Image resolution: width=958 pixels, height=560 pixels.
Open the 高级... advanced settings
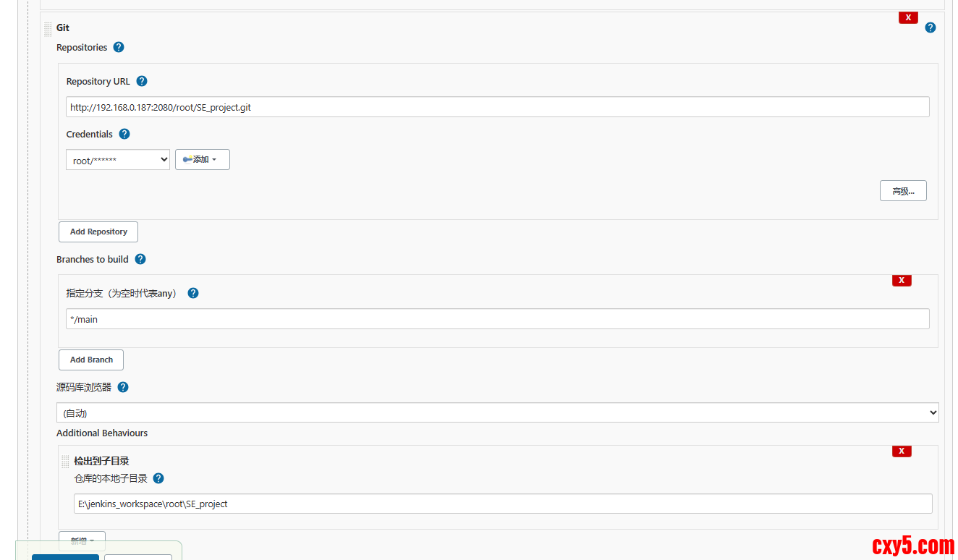tap(903, 191)
